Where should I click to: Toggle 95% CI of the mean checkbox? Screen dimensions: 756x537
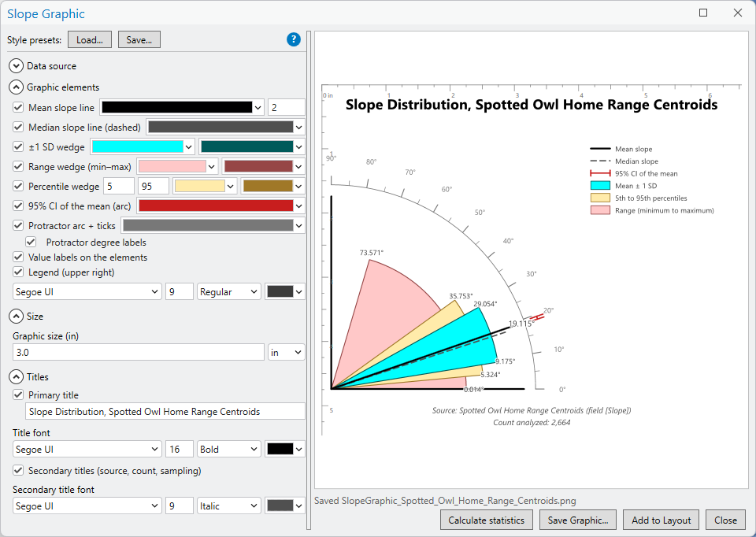(x=18, y=206)
